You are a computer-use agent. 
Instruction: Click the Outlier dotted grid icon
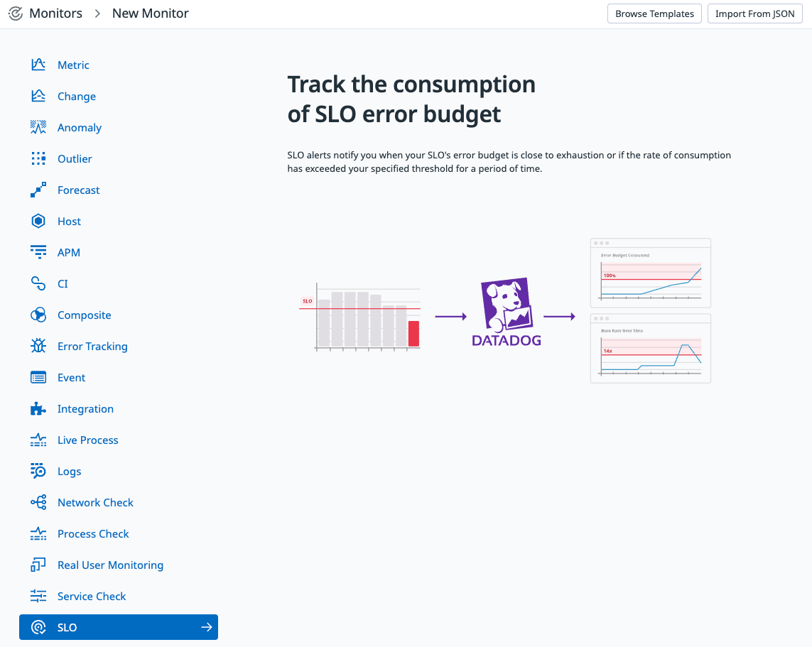[x=38, y=158]
